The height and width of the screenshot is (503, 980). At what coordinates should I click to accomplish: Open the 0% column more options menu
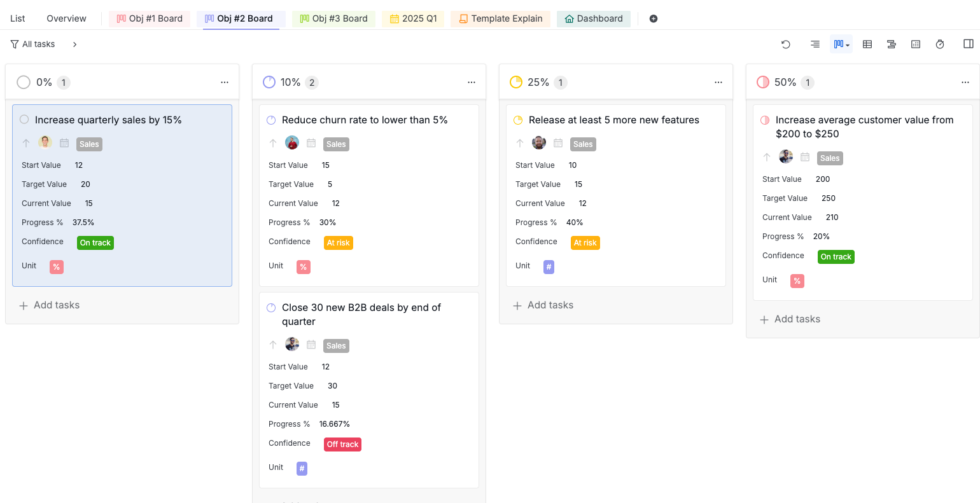pos(225,82)
